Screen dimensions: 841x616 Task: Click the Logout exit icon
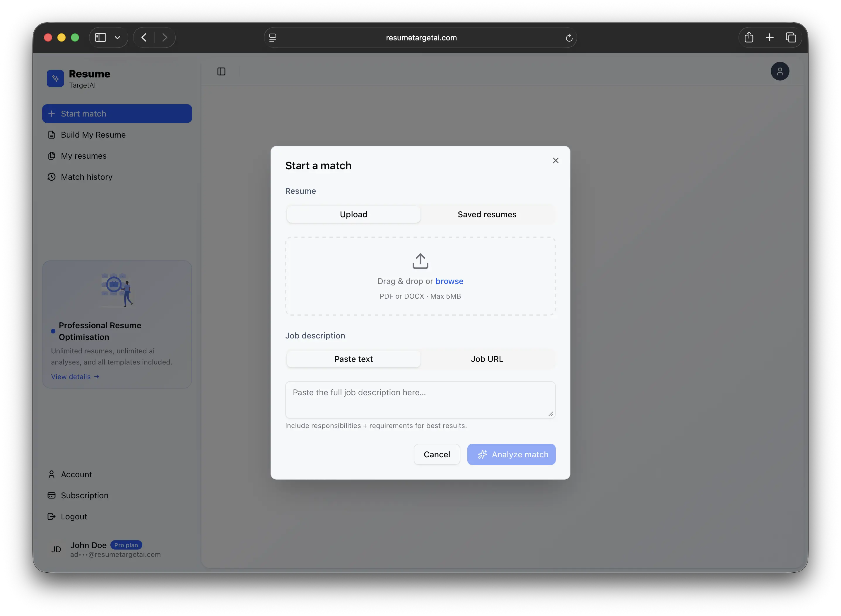click(52, 516)
